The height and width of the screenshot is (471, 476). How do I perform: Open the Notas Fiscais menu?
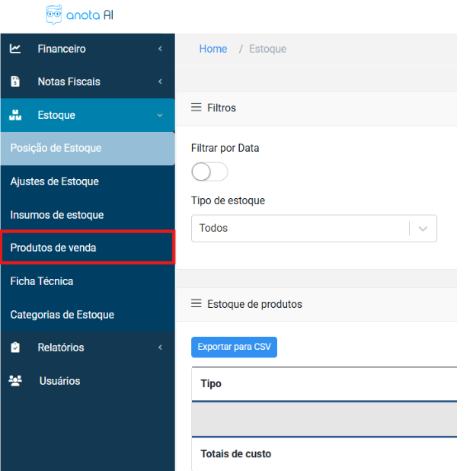pyautogui.click(x=88, y=82)
